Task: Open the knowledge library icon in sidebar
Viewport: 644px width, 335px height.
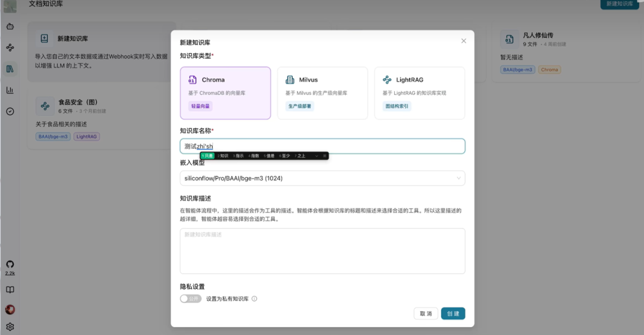Action: pyautogui.click(x=10, y=69)
